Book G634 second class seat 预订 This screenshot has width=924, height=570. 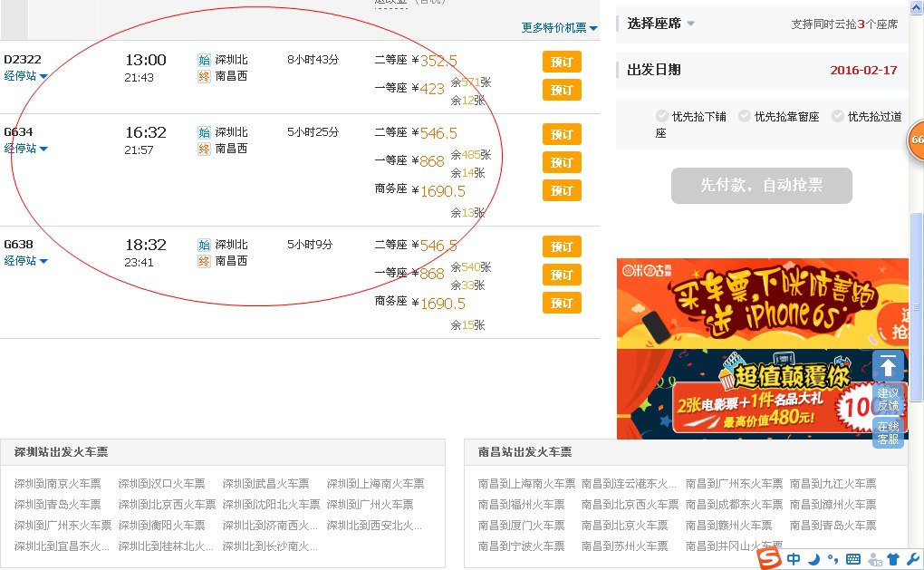(x=562, y=134)
